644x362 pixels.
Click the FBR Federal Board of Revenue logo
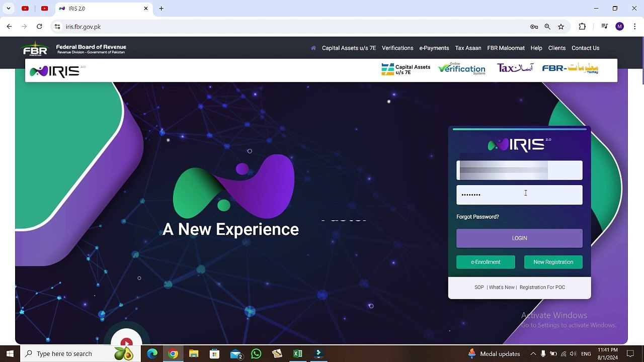74,49
